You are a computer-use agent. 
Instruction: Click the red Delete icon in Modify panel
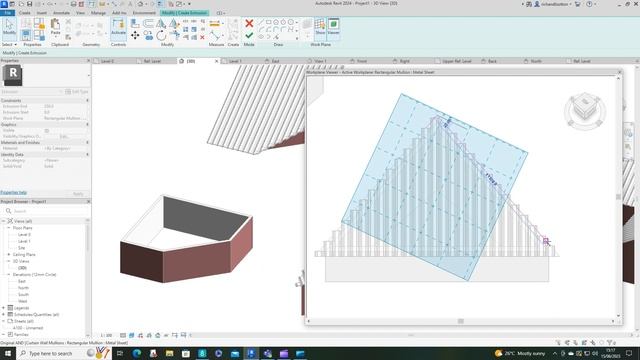coord(202,38)
